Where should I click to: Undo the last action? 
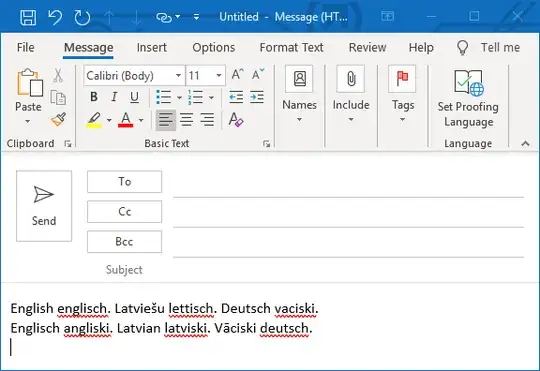55,17
